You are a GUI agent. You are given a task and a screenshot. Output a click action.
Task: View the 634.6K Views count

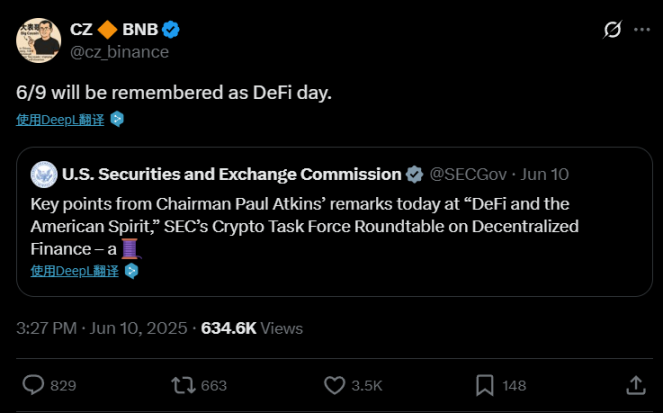point(252,328)
